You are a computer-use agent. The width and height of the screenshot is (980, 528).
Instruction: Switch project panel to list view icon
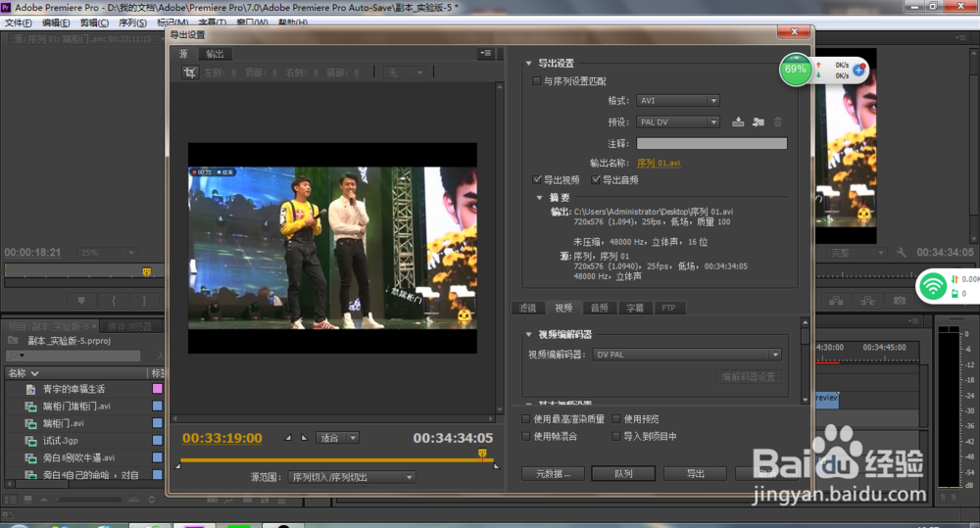[x=11, y=500]
